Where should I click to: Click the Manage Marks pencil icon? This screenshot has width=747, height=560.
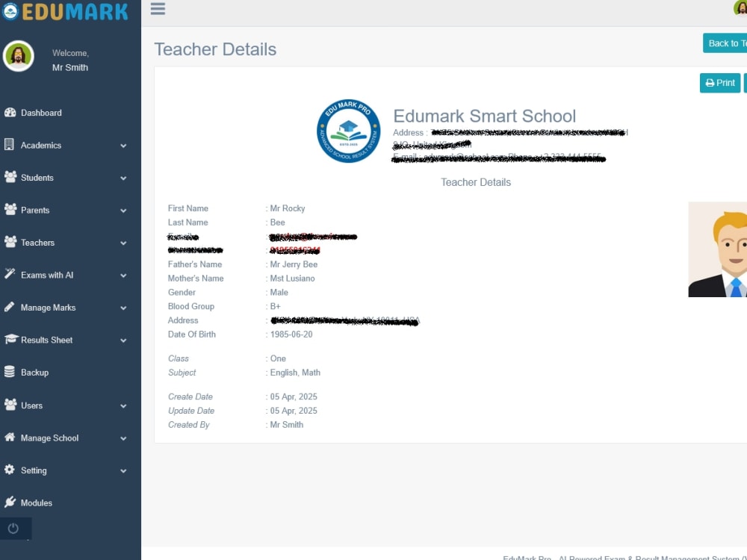(10, 307)
